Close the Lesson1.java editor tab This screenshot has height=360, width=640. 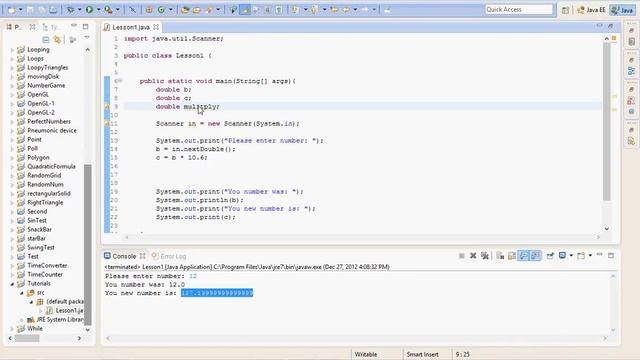[156, 27]
